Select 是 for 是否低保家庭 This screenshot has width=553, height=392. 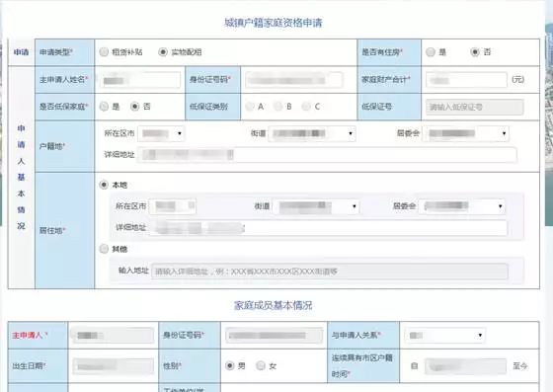(x=104, y=106)
